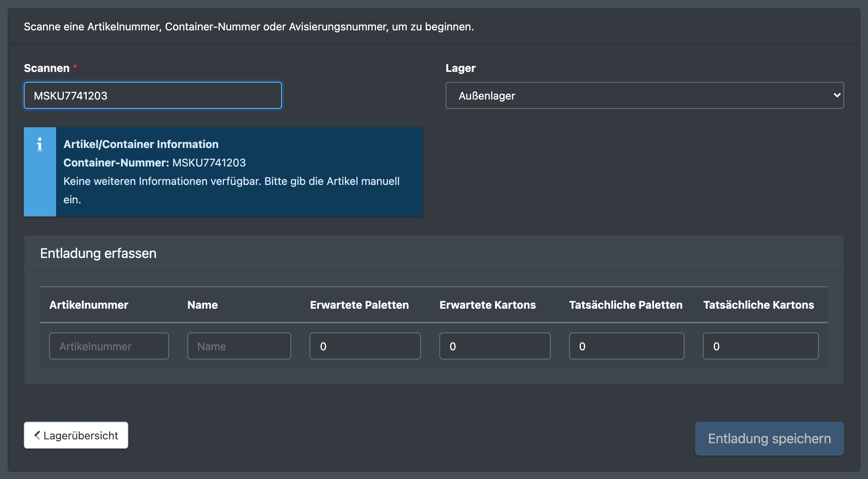The width and height of the screenshot is (868, 479).
Task: Click the info icon in the Artikel/Container banner
Action: (x=40, y=145)
